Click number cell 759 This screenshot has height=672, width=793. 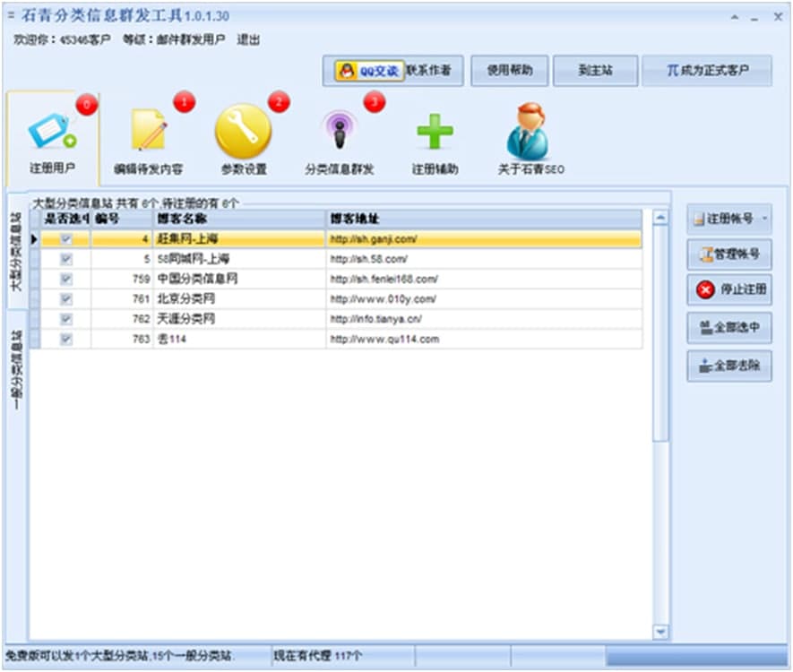click(122, 280)
